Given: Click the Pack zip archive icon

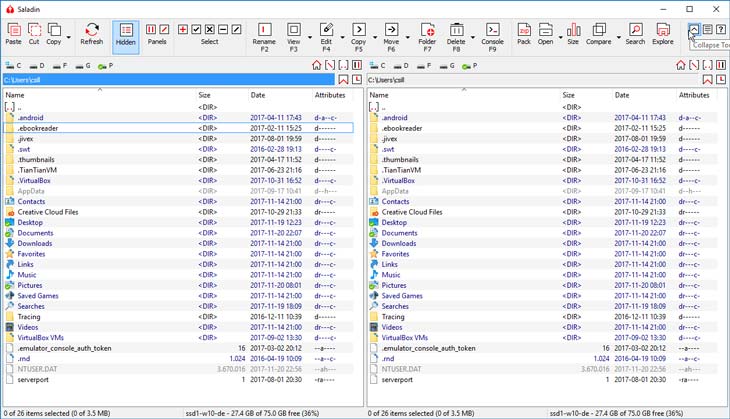Looking at the screenshot, I should (524, 31).
